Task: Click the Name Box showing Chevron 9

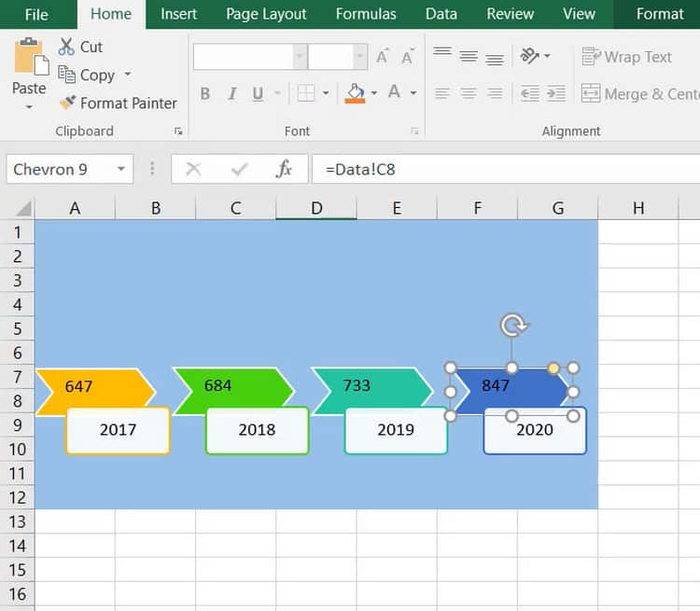Action: pyautogui.click(x=60, y=169)
